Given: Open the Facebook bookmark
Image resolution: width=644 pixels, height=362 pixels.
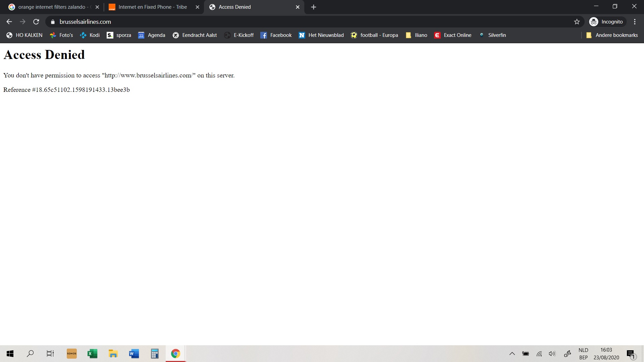Looking at the screenshot, I should coord(276,35).
